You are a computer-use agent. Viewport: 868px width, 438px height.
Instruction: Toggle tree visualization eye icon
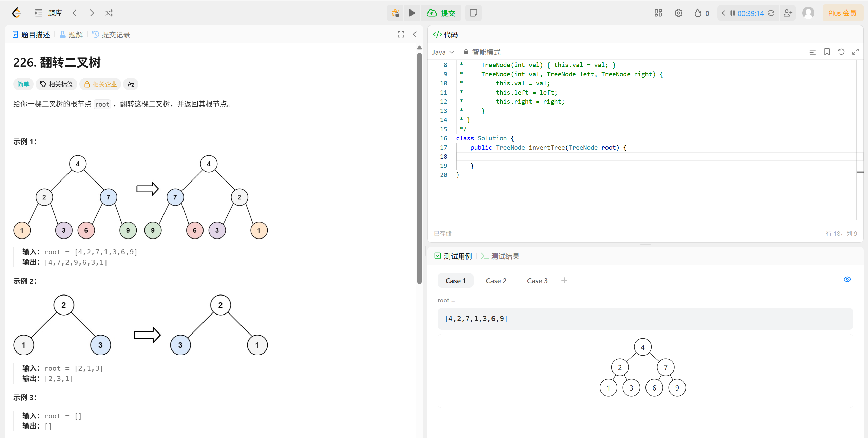coord(847,279)
